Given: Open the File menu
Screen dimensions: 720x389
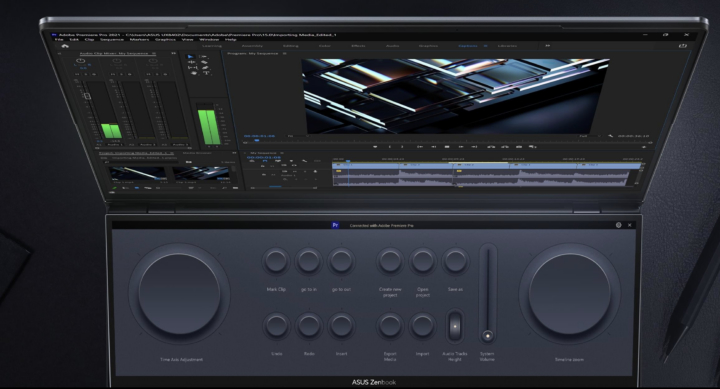Looking at the screenshot, I should [x=59, y=39].
